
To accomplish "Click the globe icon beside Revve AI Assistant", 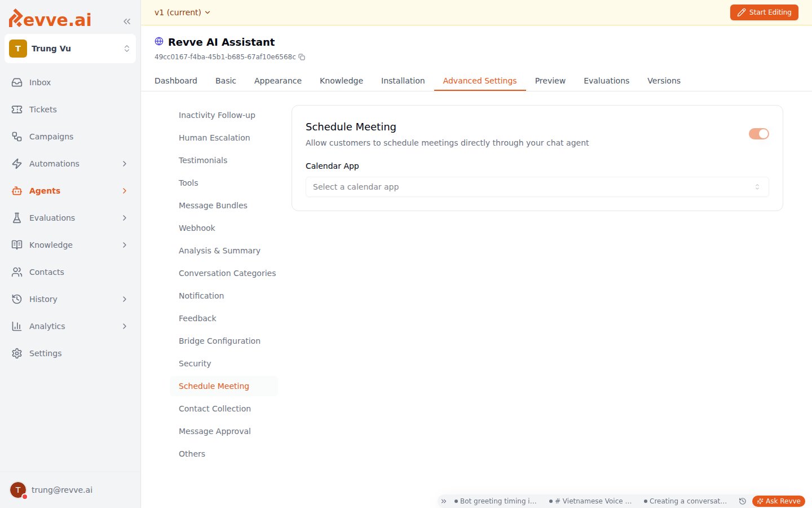I will tap(159, 41).
